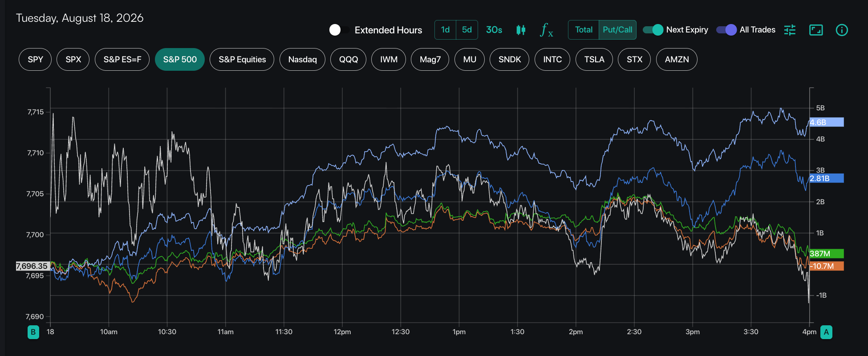868x356 pixels.
Task: Click the green A marker at chart end
Action: click(x=826, y=332)
